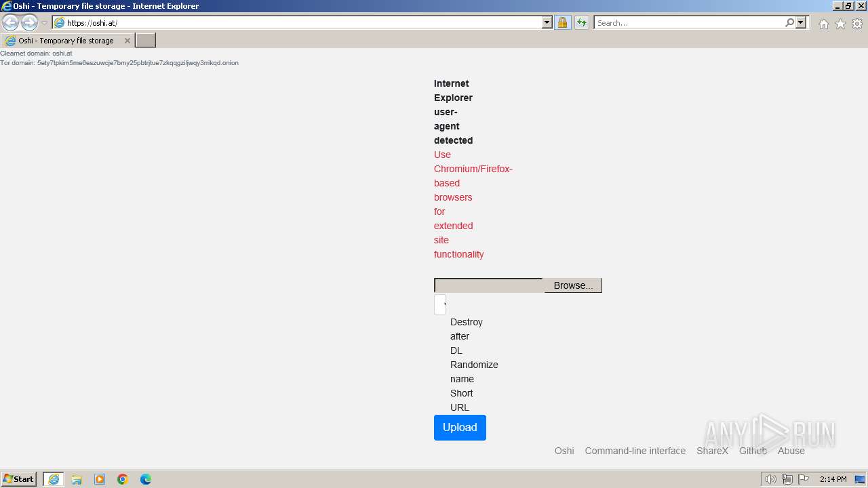Open the Oshi footer link
Viewport: 868px width, 488px height.
(564, 451)
